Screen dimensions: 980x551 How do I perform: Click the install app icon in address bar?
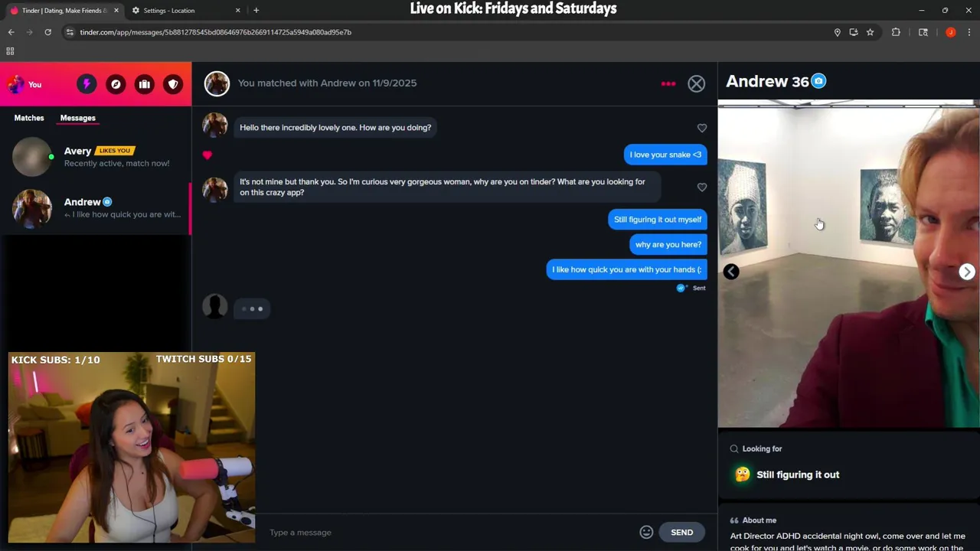[x=854, y=32]
